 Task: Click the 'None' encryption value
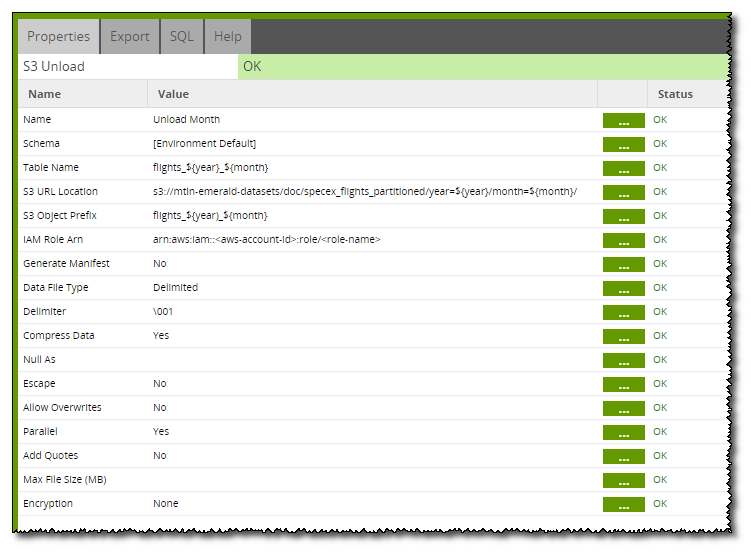click(166, 504)
